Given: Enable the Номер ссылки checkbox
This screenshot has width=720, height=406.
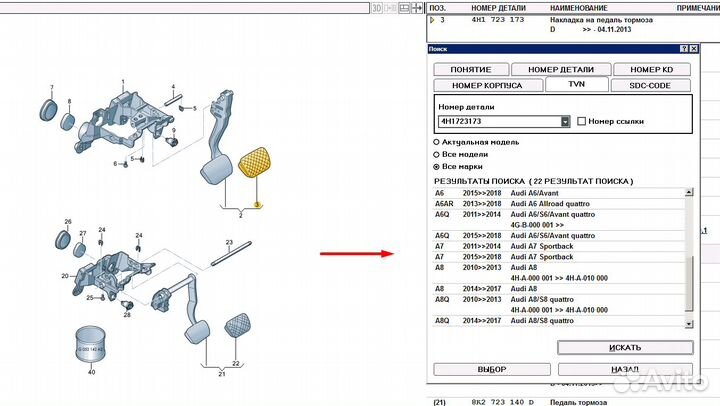Looking at the screenshot, I should (x=581, y=121).
